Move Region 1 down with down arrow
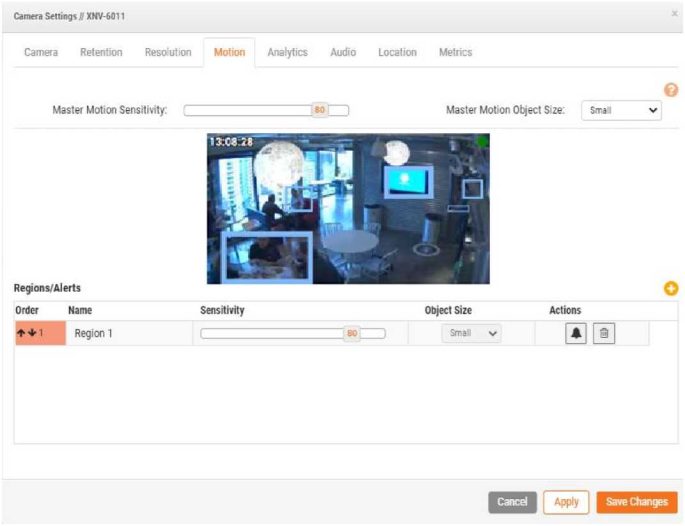Viewport: 685px width, 526px height. [x=32, y=333]
